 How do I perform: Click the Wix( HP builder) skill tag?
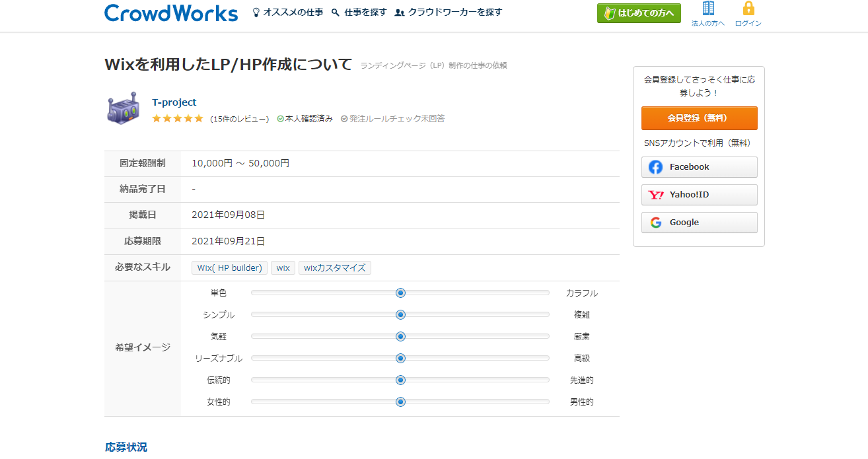tap(230, 268)
